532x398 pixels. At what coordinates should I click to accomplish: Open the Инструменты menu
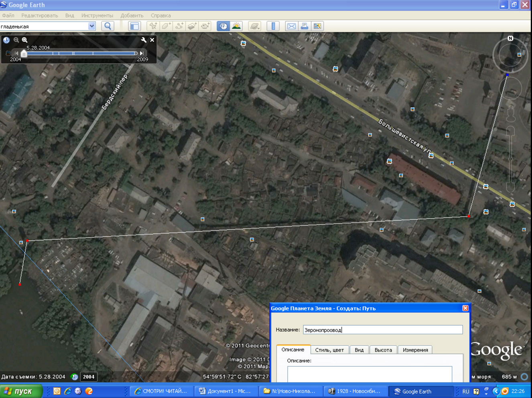[97, 15]
